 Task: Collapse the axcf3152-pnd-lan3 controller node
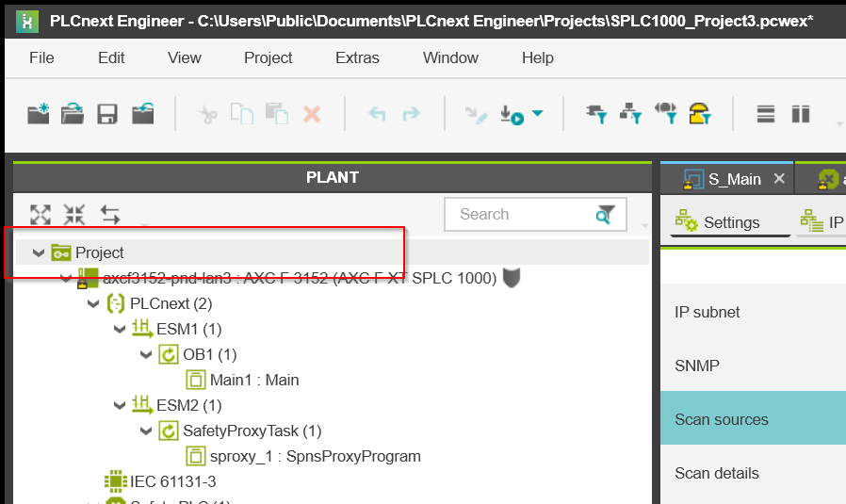point(66,279)
